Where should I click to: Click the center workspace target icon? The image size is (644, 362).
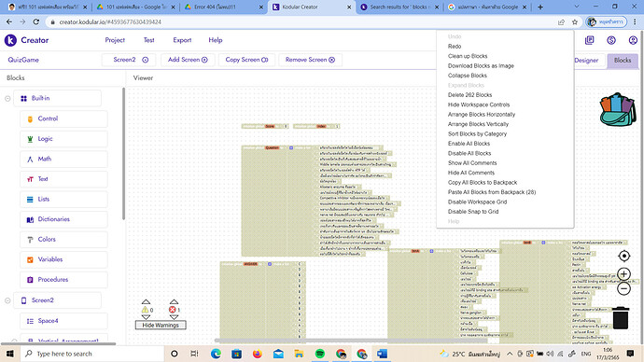tap(623, 256)
